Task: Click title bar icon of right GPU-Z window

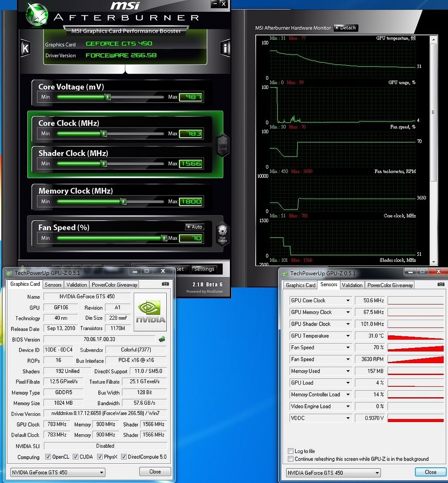Action: click(285, 273)
